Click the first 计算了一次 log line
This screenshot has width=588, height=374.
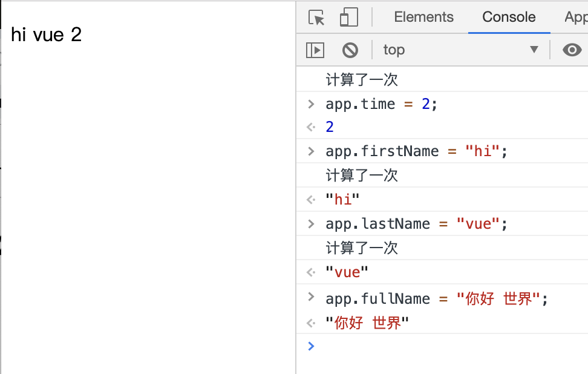point(362,79)
